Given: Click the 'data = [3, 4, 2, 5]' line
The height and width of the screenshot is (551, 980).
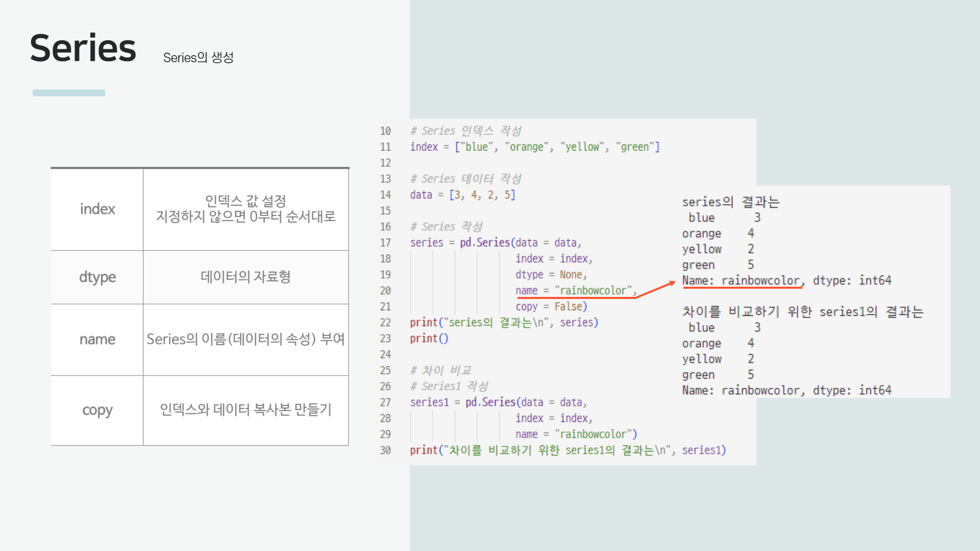Looking at the screenshot, I should [x=462, y=195].
